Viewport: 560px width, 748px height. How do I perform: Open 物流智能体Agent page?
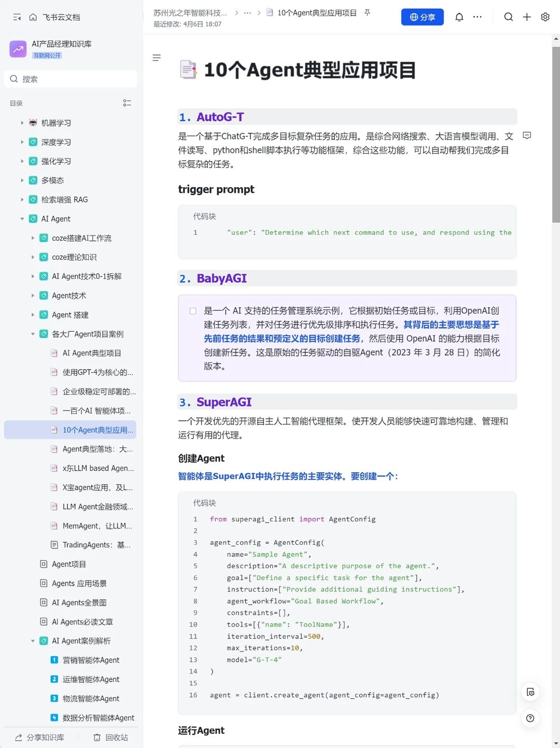pos(91,698)
